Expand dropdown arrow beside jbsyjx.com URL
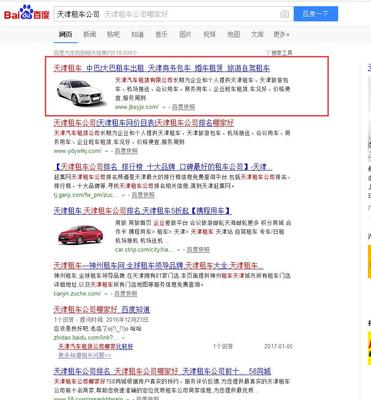 click(164, 107)
